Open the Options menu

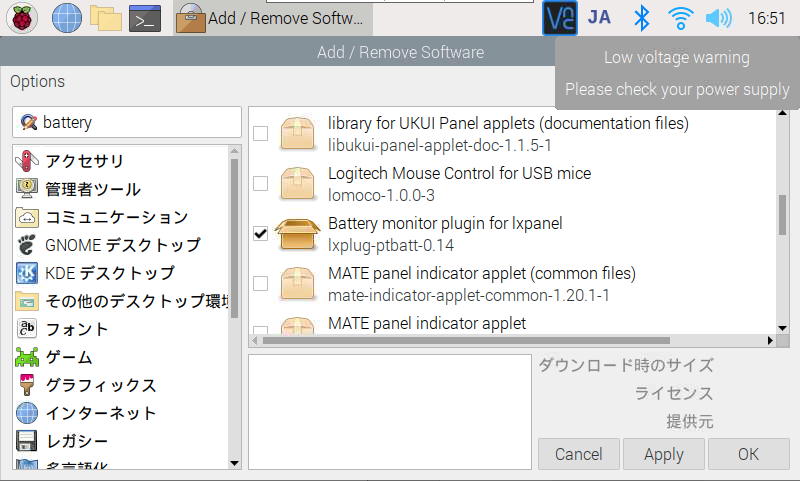click(x=37, y=82)
